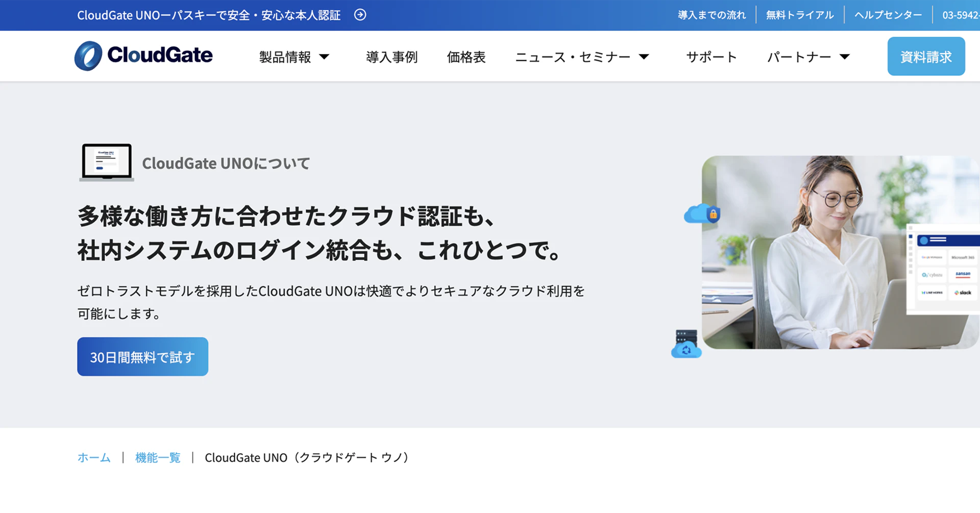980x513 pixels.
Task: Open the パートナー menu
Action: (799, 57)
